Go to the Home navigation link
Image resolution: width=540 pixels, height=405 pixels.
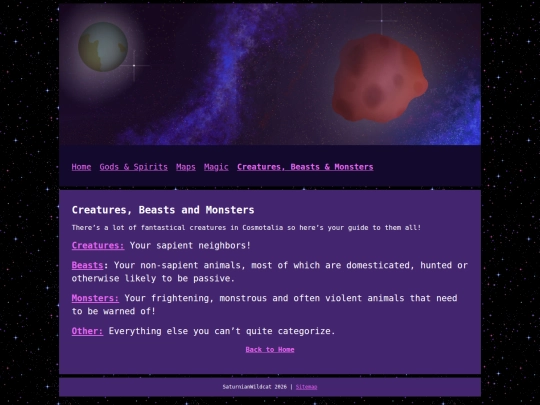click(x=81, y=167)
